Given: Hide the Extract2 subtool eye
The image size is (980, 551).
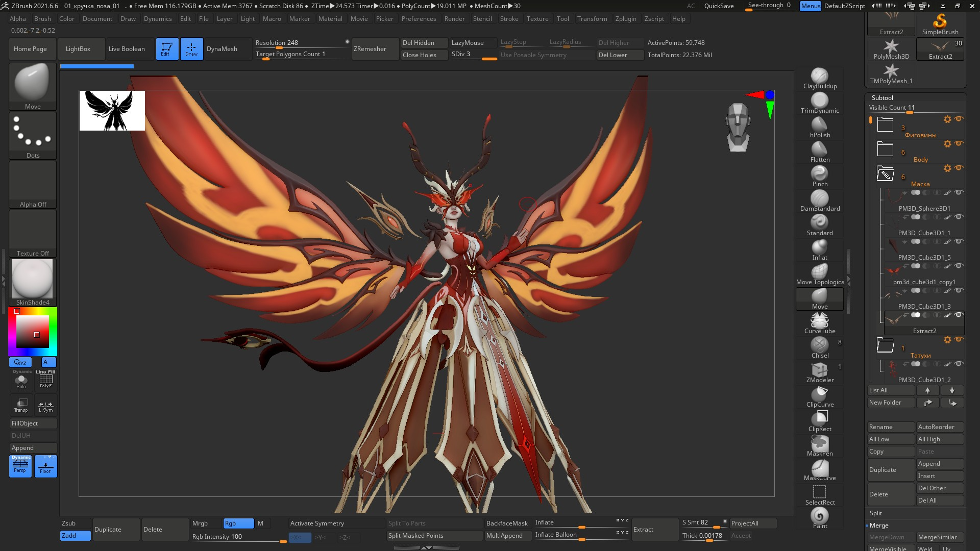Looking at the screenshot, I should [959, 315].
